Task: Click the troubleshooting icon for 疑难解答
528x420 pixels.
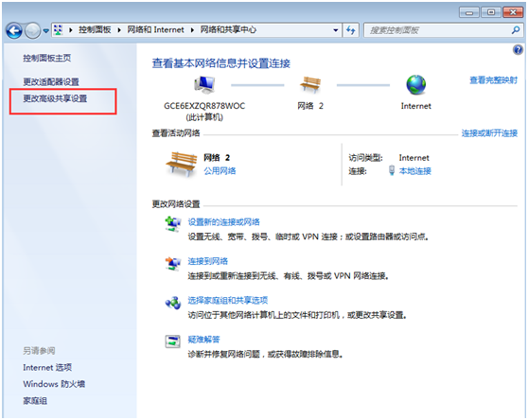Action: (x=173, y=341)
